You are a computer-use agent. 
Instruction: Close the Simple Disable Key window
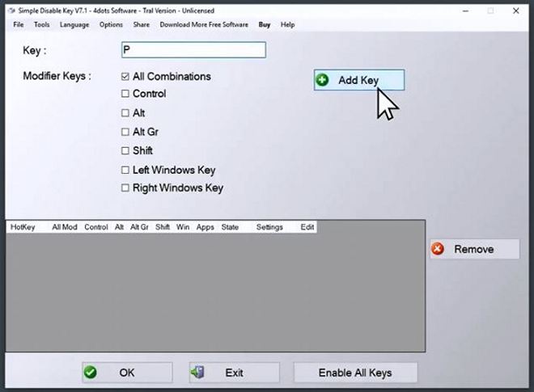[516, 11]
